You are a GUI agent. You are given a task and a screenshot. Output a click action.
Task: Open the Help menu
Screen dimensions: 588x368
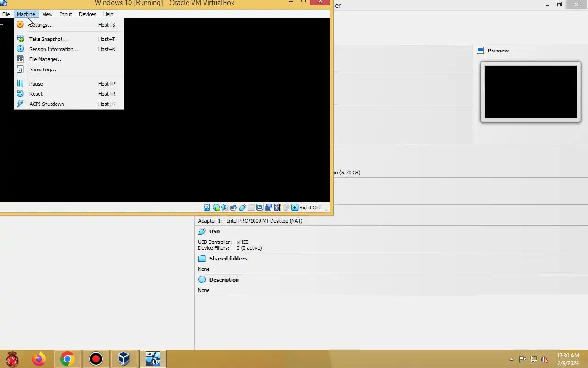(108, 14)
